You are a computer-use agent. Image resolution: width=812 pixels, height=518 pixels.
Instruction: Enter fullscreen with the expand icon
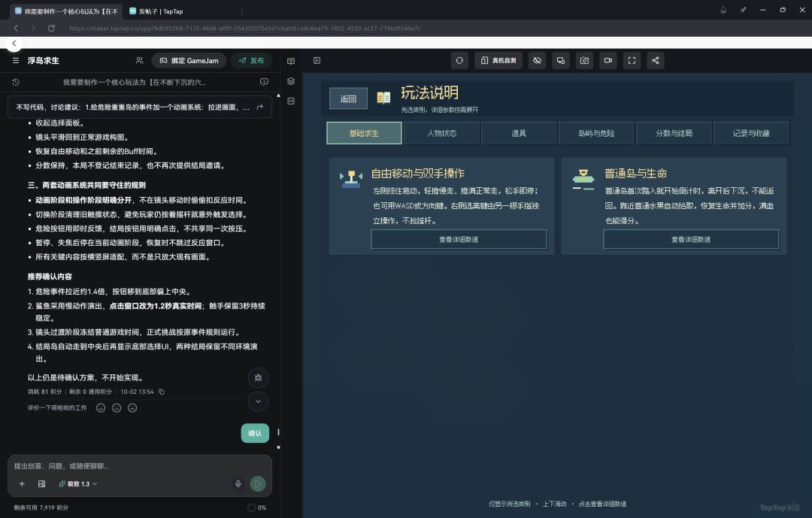[632, 61]
